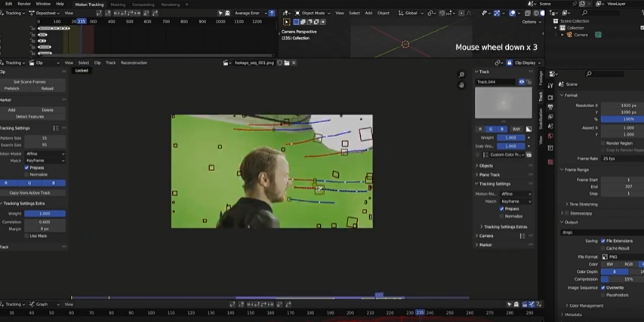
Task: Enable the Use Mask checkbox
Action: click(27, 235)
